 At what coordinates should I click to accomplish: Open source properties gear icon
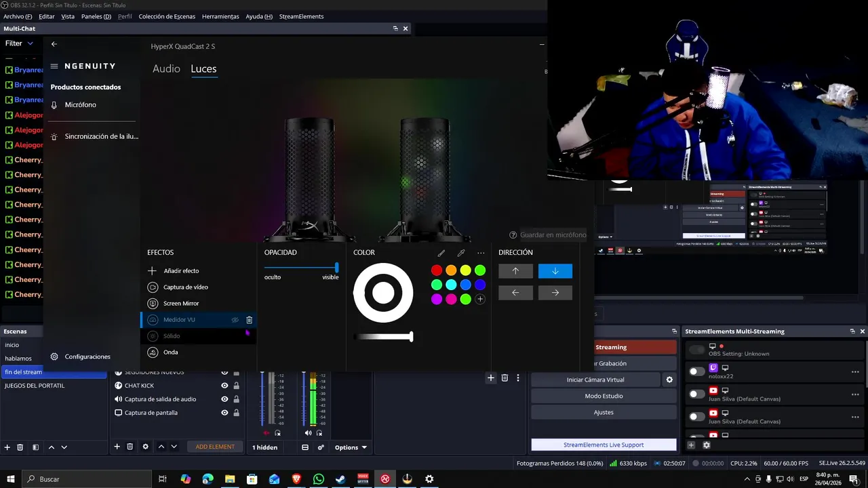pos(145,447)
